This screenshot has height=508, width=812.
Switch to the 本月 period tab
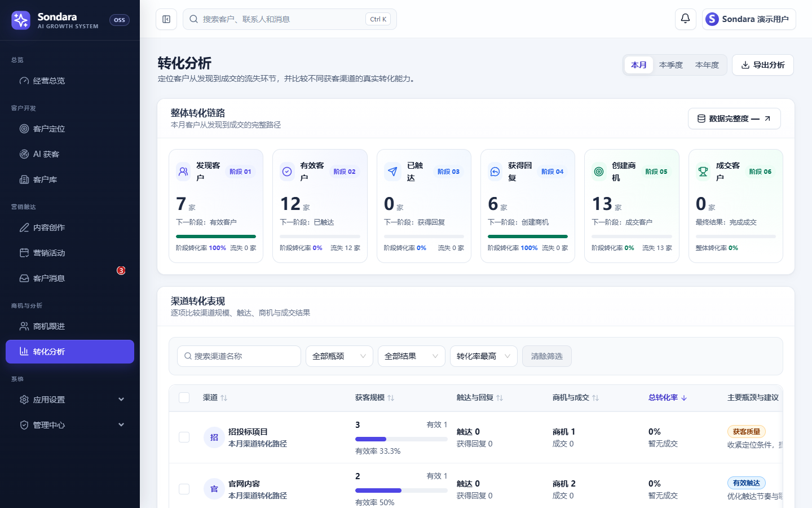pos(639,65)
